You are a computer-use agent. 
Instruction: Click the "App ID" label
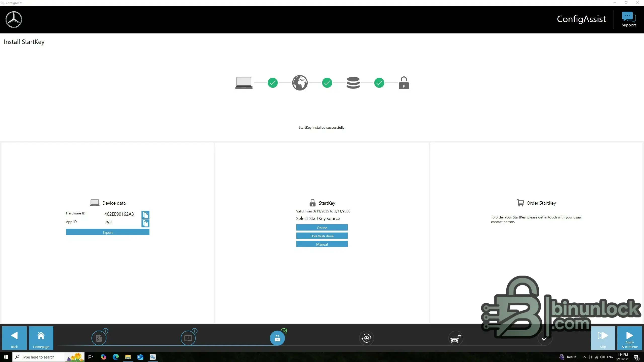[71, 222]
